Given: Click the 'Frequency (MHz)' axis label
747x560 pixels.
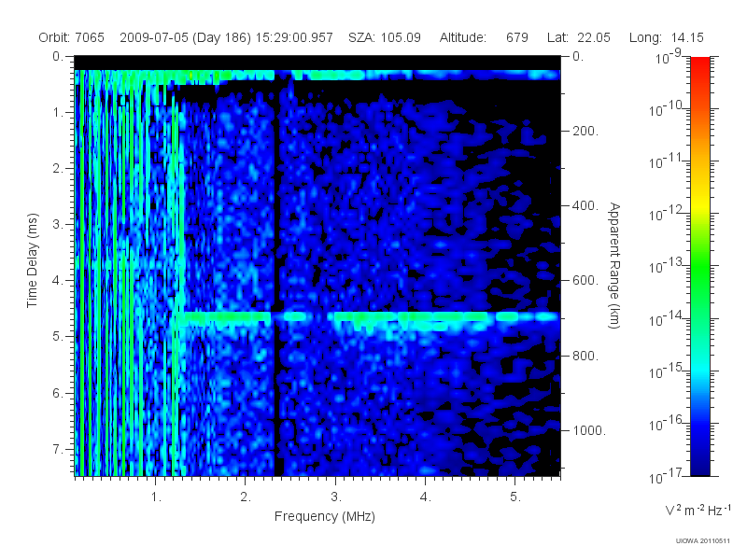Looking at the screenshot, I should pos(324,517).
